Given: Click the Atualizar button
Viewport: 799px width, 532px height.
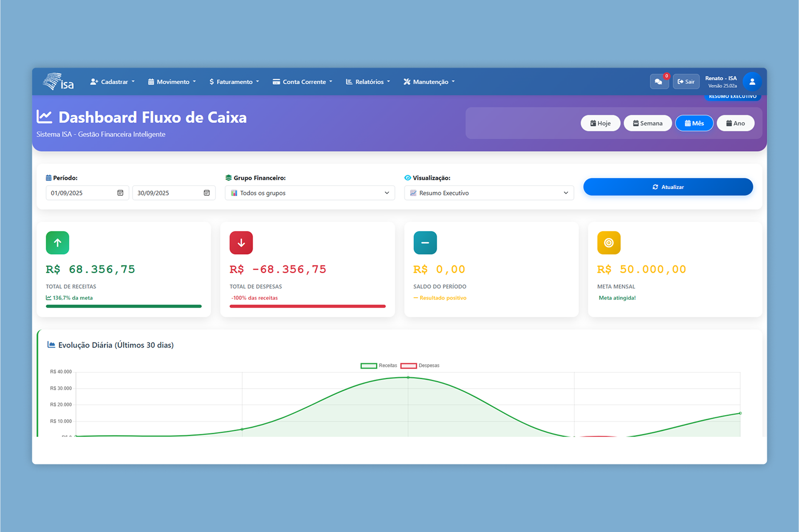Looking at the screenshot, I should click(x=668, y=187).
